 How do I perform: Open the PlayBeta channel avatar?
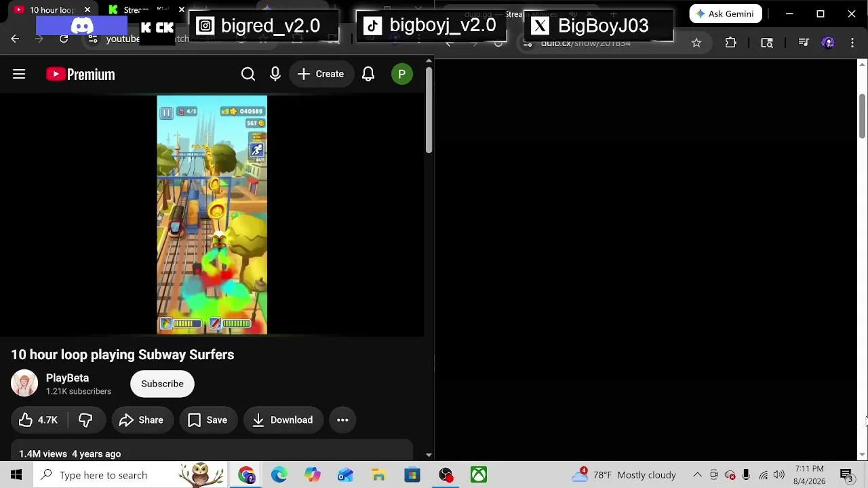coord(24,384)
